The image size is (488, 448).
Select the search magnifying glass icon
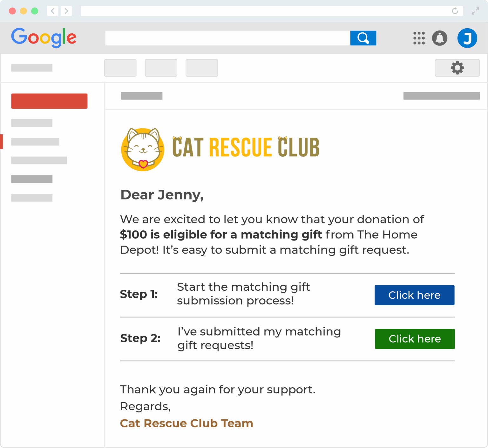(363, 38)
